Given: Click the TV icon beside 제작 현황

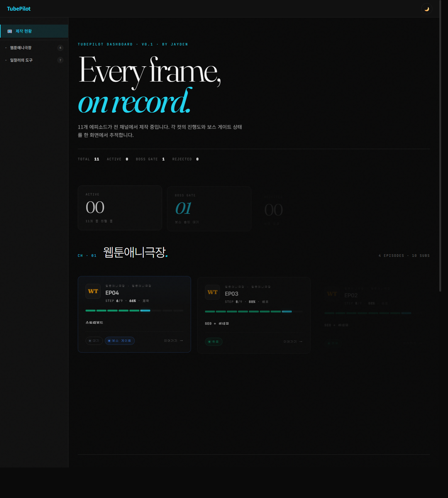Looking at the screenshot, I should (10, 31).
